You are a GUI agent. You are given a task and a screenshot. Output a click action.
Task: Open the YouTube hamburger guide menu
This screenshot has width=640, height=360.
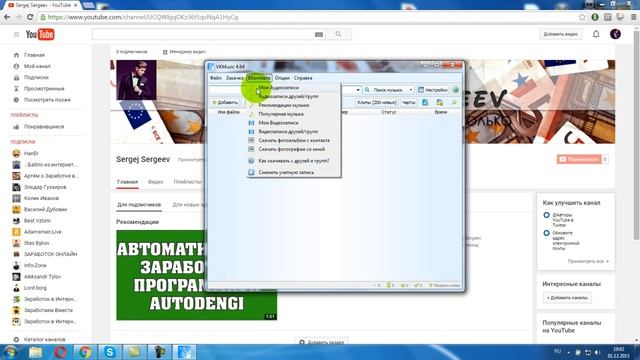[16, 34]
